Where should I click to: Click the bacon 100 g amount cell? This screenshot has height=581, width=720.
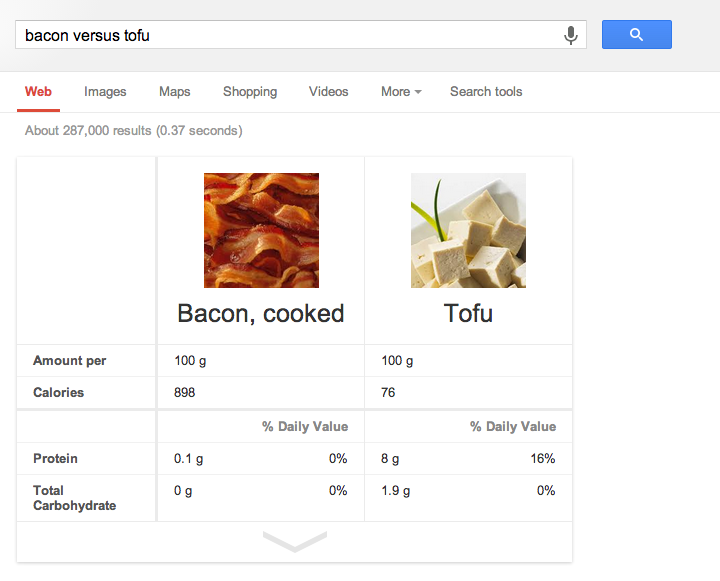[x=191, y=361]
